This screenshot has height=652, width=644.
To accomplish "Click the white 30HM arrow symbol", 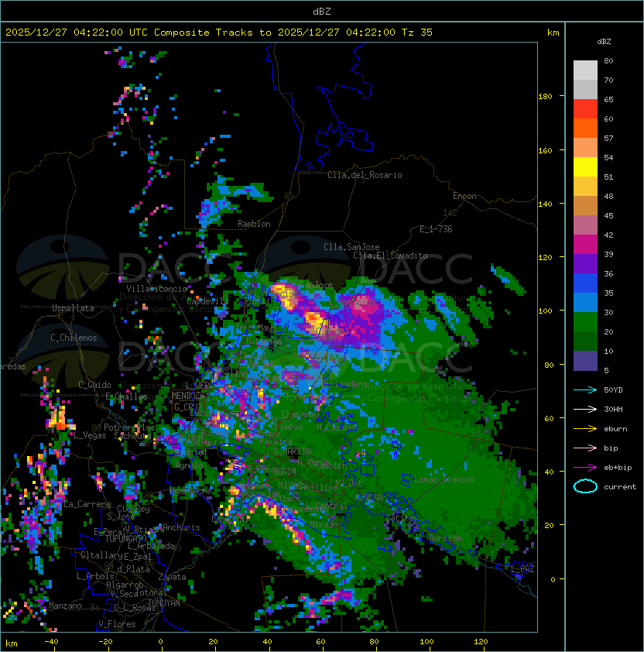I will (585, 409).
